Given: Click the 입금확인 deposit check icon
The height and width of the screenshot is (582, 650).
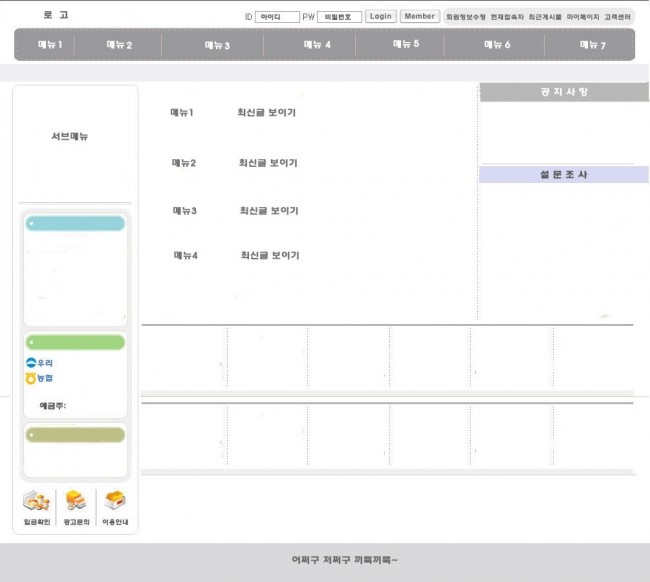Looking at the screenshot, I should [x=36, y=501].
